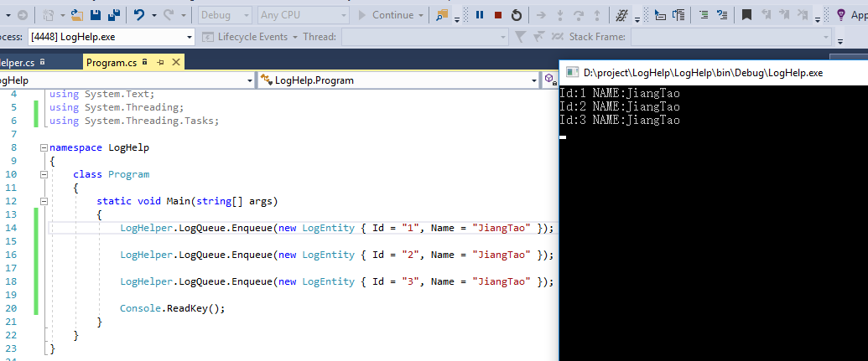Open the Debug configuration dropdown

point(225,15)
